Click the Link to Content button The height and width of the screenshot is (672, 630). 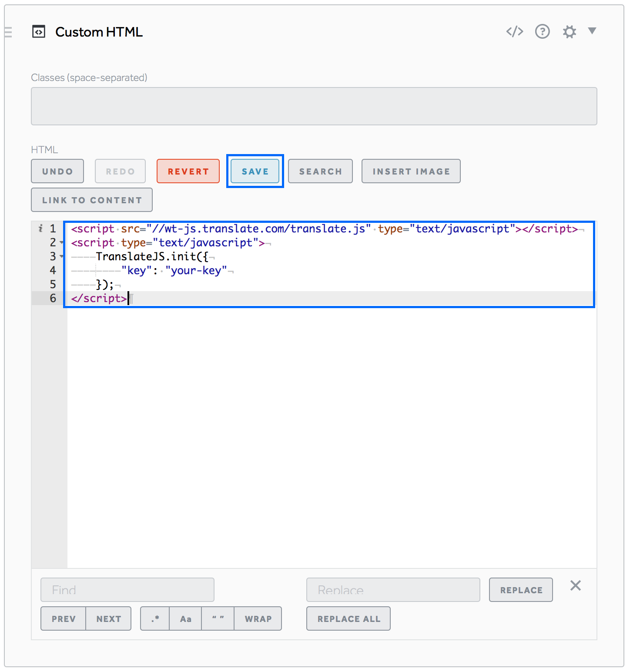pos(92,200)
